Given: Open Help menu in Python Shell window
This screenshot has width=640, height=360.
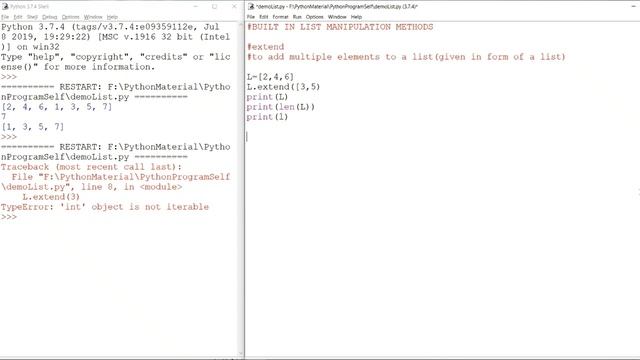Looking at the screenshot, I should [112, 17].
